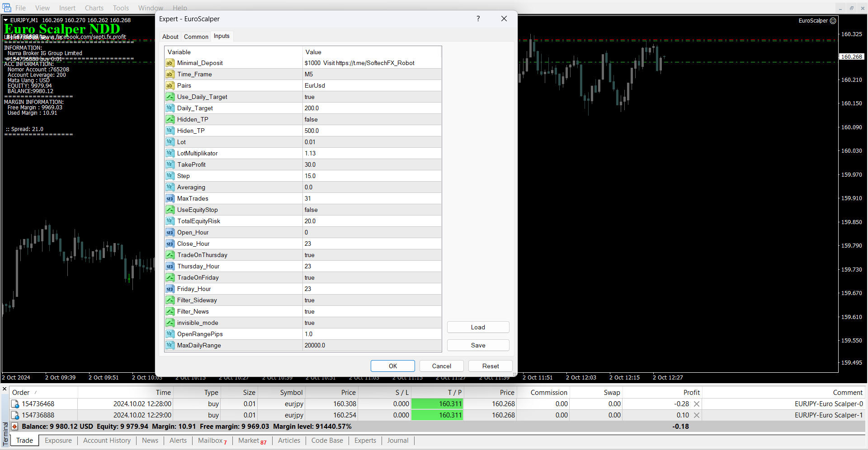This screenshot has width=868, height=450.
Task: Sort orders by the Order column header
Action: (21, 393)
